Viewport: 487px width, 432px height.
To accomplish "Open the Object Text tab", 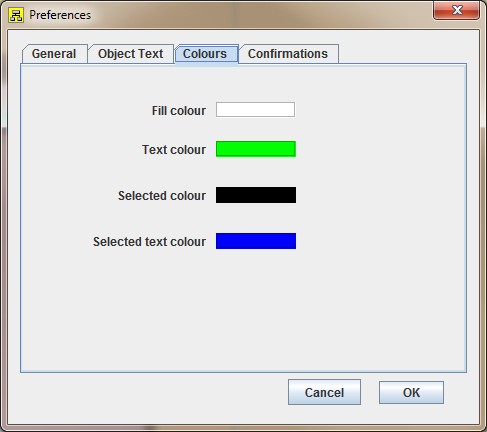I will (131, 54).
